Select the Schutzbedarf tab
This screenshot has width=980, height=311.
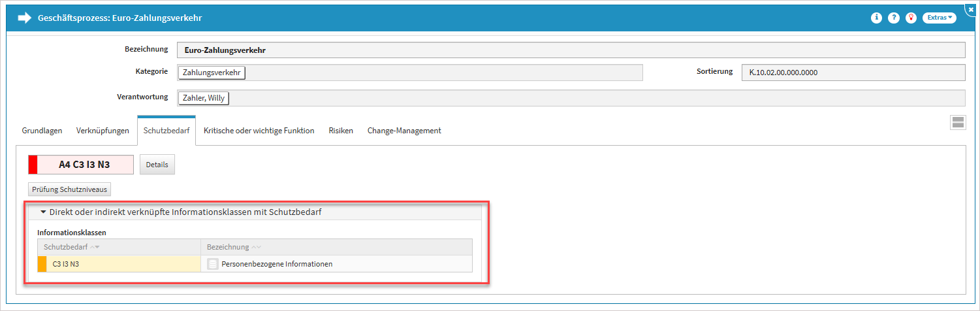(166, 131)
